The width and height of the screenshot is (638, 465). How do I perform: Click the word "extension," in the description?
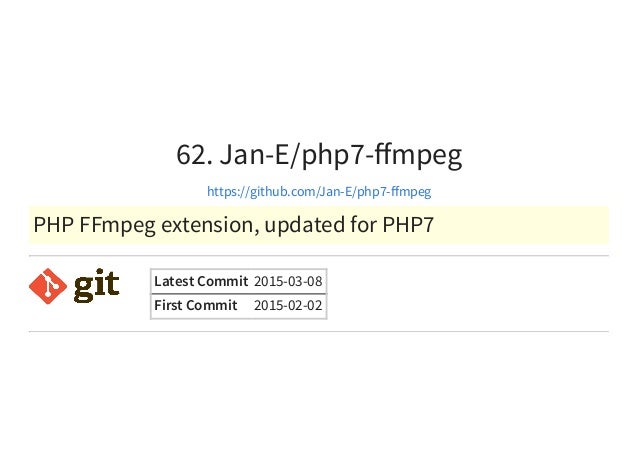coord(210,225)
